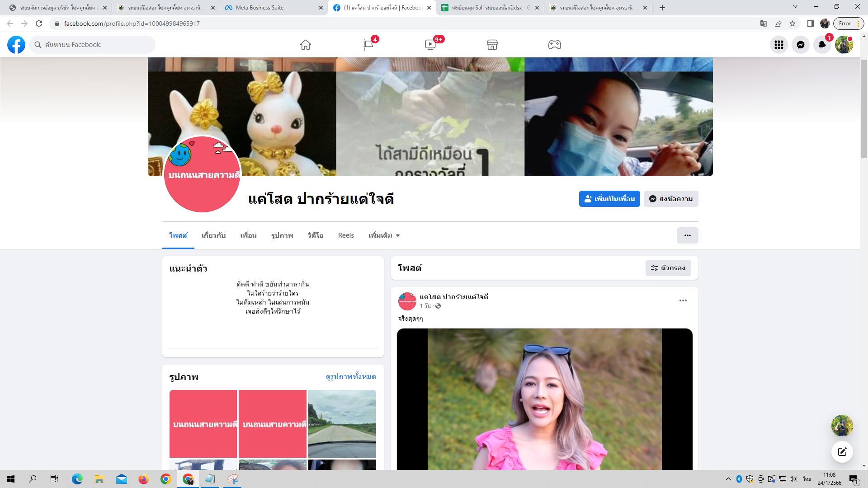Open ตัวกรอง post filters button
The height and width of the screenshot is (488, 868).
(668, 268)
